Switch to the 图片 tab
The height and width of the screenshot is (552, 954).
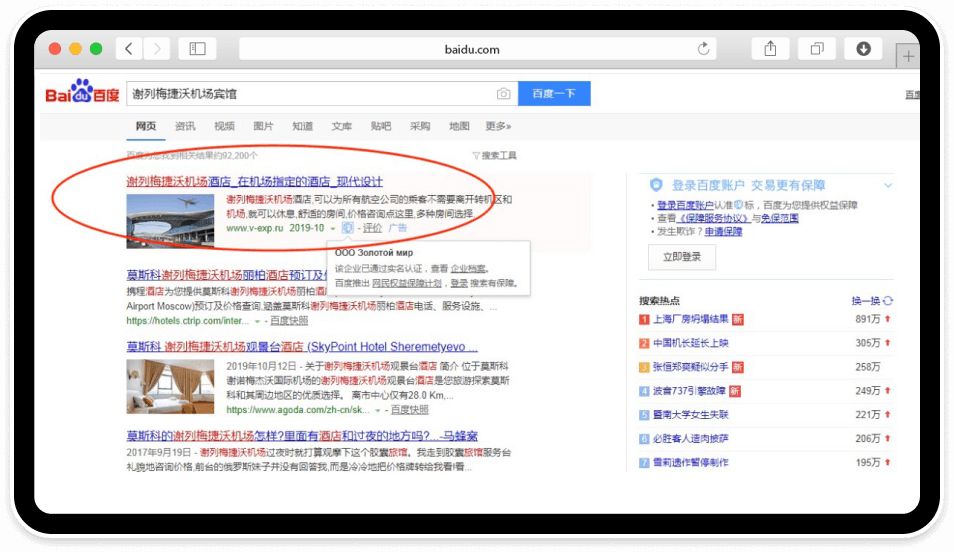pyautogui.click(x=263, y=126)
